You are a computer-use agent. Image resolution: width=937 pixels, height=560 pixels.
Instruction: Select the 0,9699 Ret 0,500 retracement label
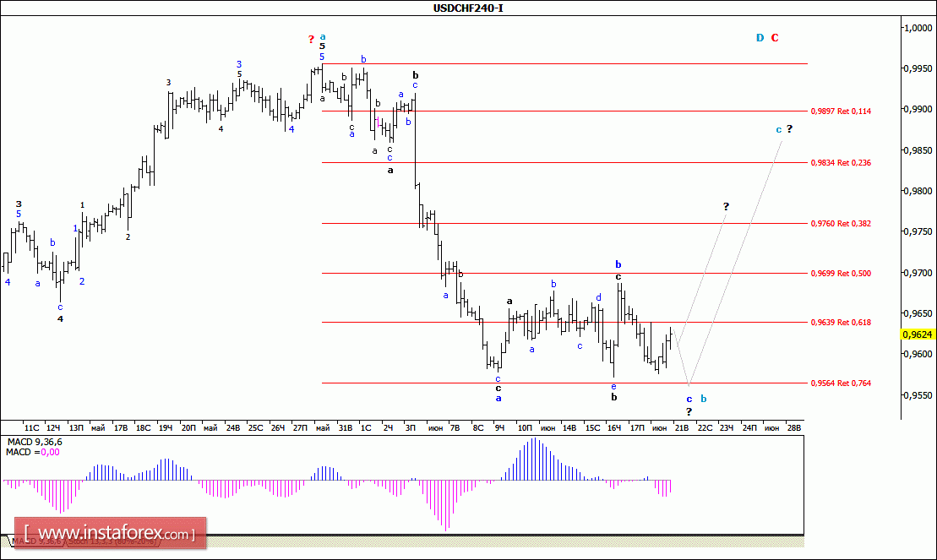[x=841, y=273]
